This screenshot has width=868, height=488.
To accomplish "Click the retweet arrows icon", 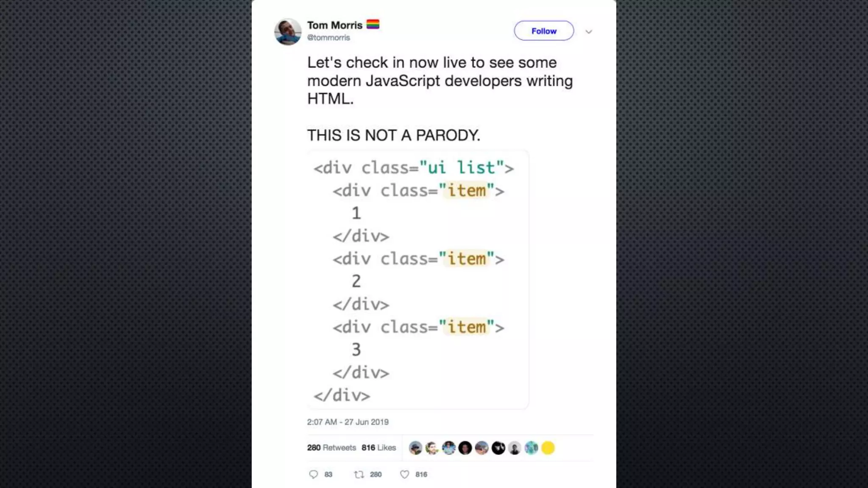I will (359, 474).
